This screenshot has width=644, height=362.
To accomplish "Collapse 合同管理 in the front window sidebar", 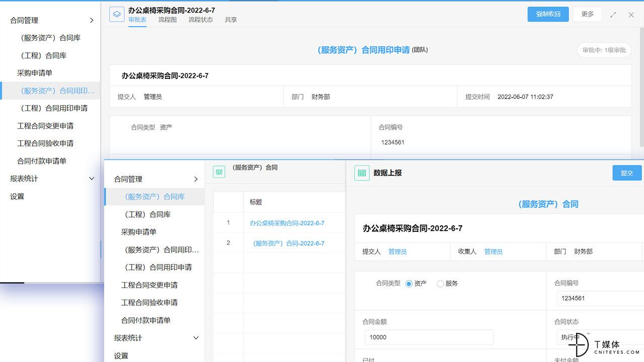I will 196,179.
